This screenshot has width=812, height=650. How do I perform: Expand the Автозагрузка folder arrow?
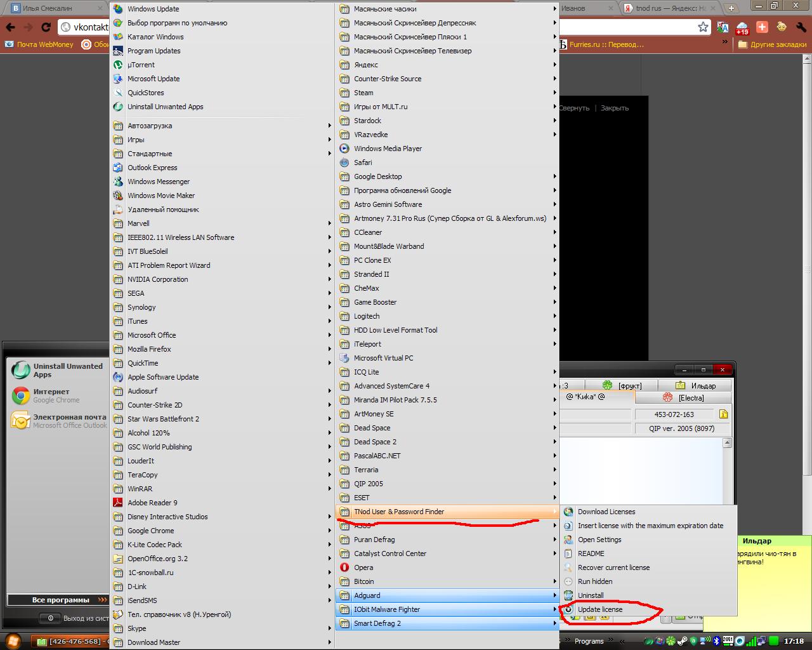coord(329,126)
